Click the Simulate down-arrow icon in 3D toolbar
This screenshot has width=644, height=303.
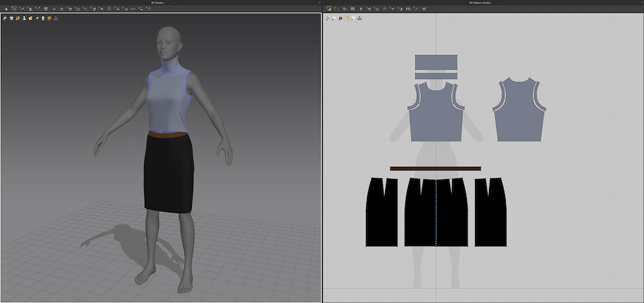tap(6, 9)
